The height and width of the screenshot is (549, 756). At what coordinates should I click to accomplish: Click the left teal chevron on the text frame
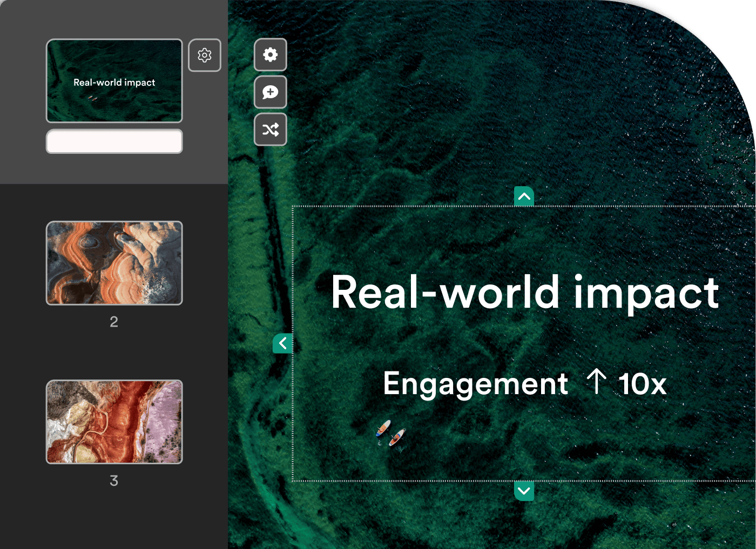tap(282, 343)
